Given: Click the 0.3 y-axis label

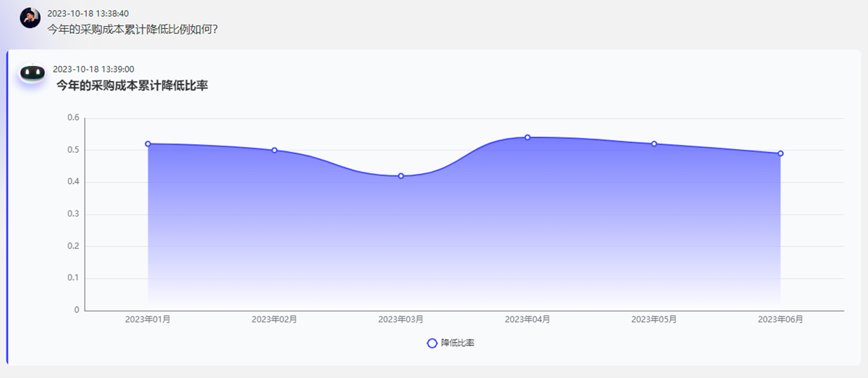Looking at the screenshot, I should tap(73, 214).
